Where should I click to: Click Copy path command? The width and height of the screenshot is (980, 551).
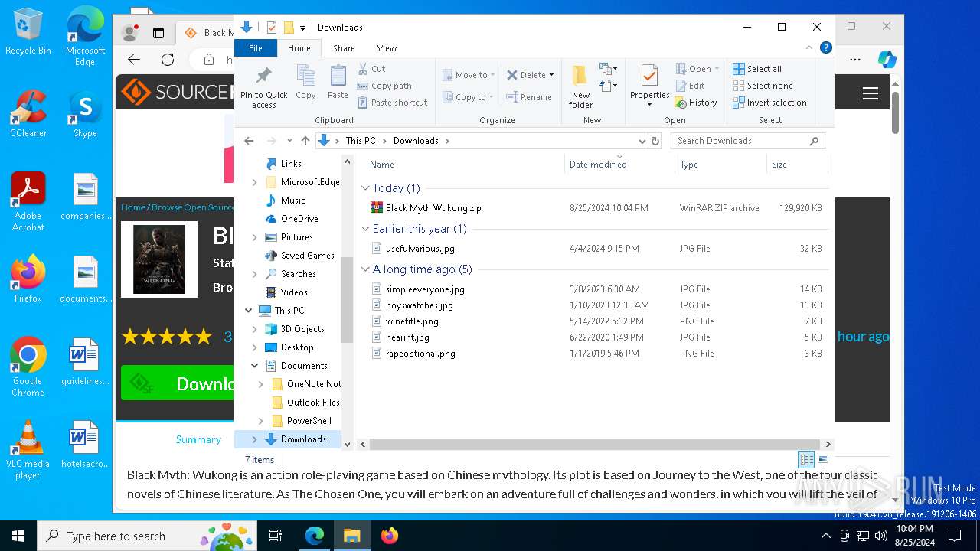[384, 86]
